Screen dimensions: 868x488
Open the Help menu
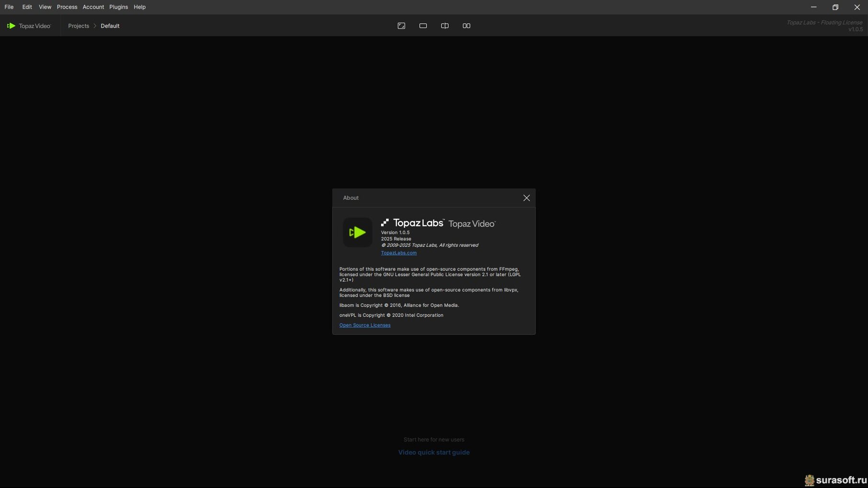139,7
